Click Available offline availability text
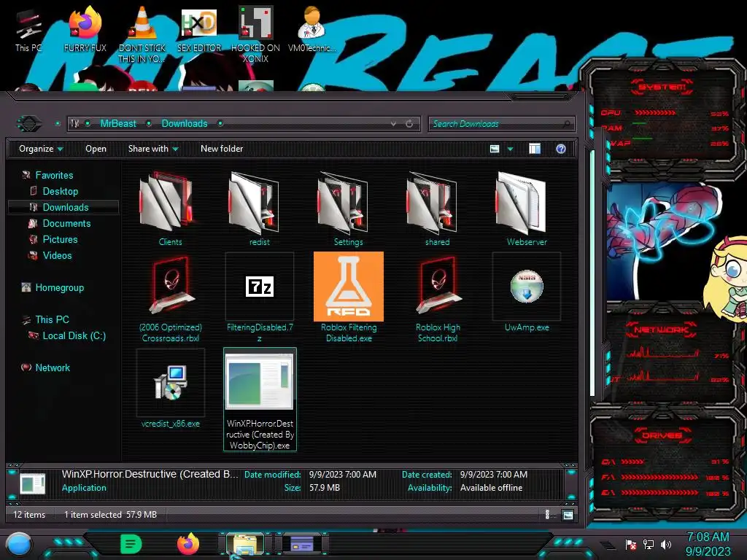The width and height of the screenshot is (747, 560). point(491,488)
